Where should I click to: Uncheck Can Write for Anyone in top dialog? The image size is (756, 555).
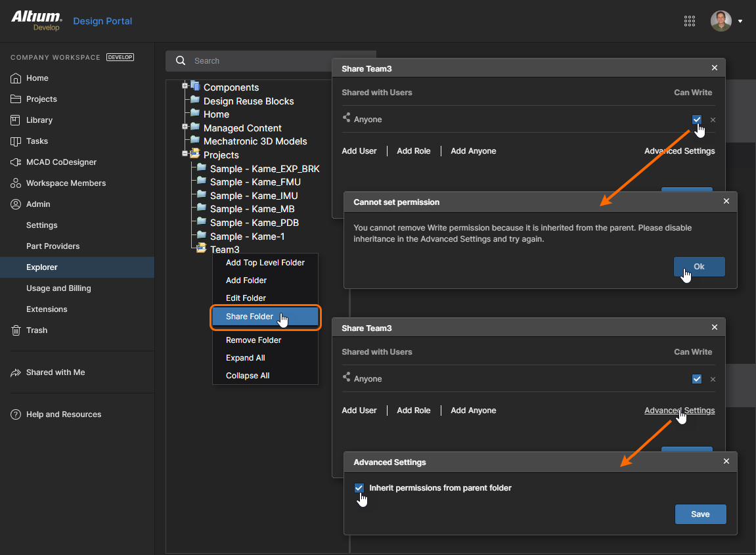[x=696, y=120]
